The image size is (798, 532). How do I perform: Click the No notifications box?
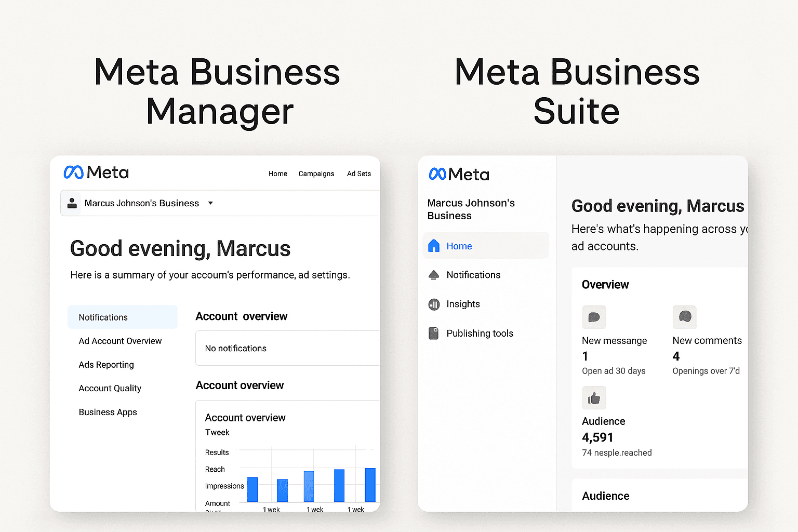point(288,348)
